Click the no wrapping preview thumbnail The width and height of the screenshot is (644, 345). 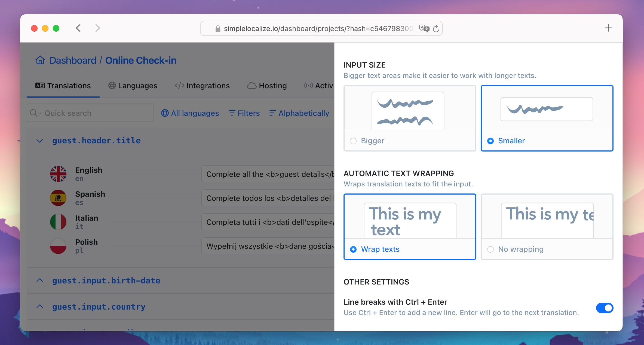pos(547,220)
